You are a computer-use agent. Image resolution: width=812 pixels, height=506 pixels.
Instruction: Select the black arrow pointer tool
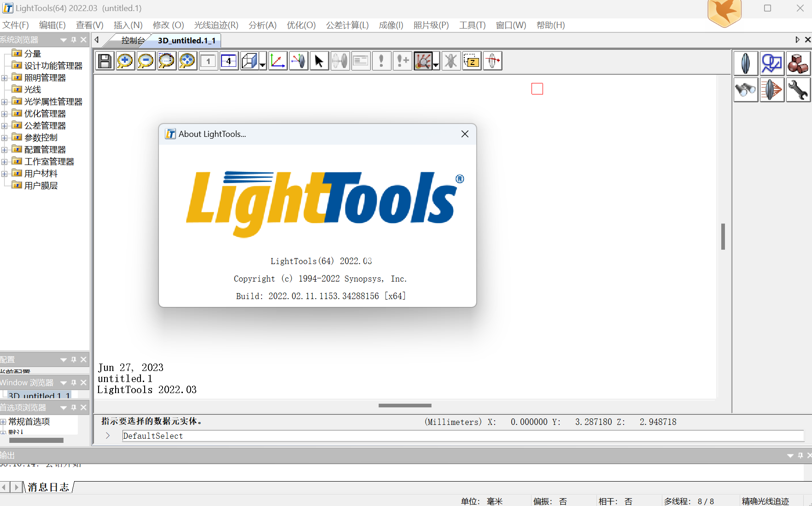tap(319, 61)
